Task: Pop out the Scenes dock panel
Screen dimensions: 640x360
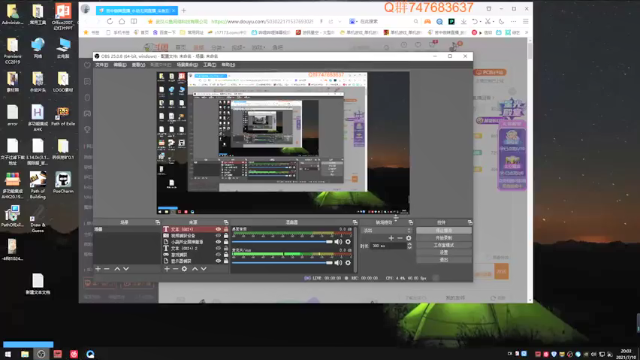Action: [158, 222]
